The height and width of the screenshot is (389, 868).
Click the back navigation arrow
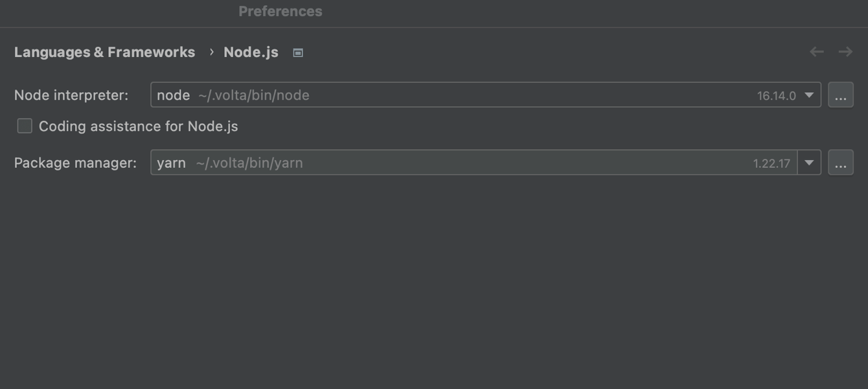pos(816,52)
